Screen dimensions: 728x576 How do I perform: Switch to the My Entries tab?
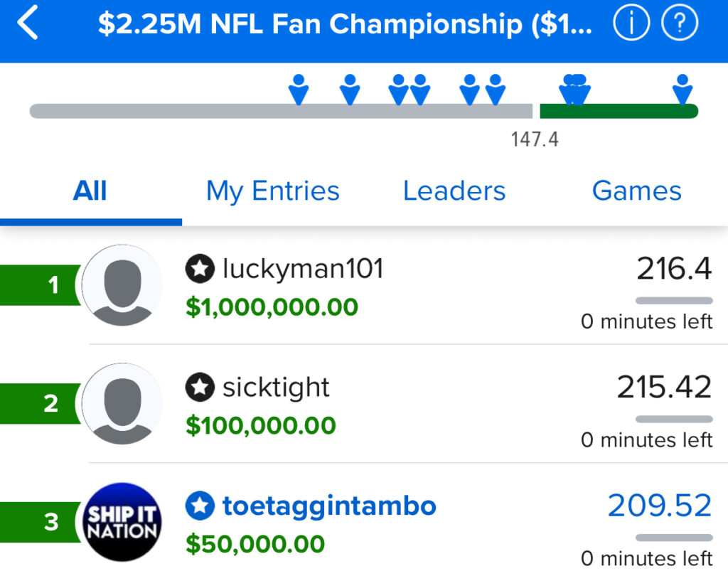[x=273, y=191]
